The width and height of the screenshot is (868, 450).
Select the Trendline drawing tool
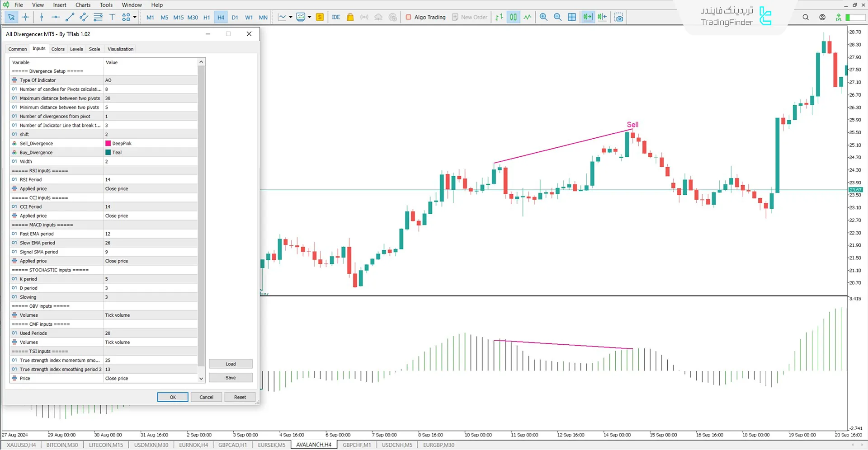pyautogui.click(x=70, y=17)
